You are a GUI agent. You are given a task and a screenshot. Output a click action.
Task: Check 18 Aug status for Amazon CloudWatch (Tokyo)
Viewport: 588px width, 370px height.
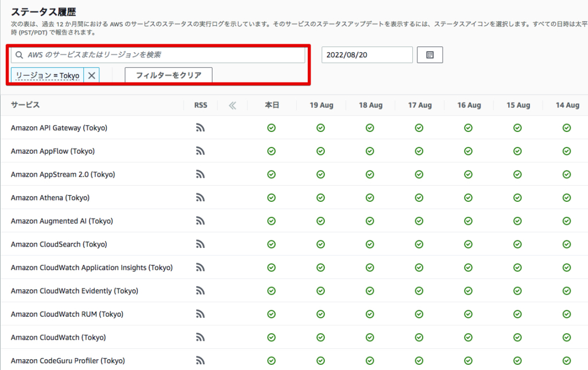click(x=370, y=337)
